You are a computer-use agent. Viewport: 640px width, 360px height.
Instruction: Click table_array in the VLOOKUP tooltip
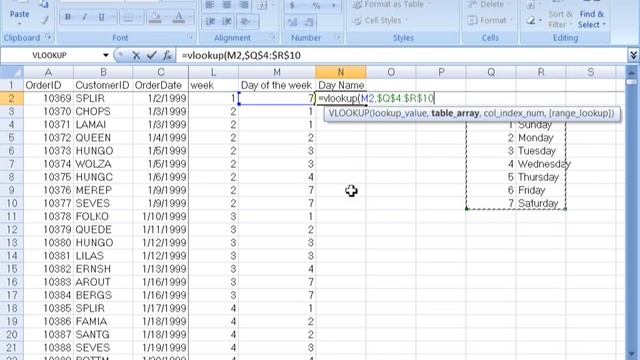coord(455,113)
